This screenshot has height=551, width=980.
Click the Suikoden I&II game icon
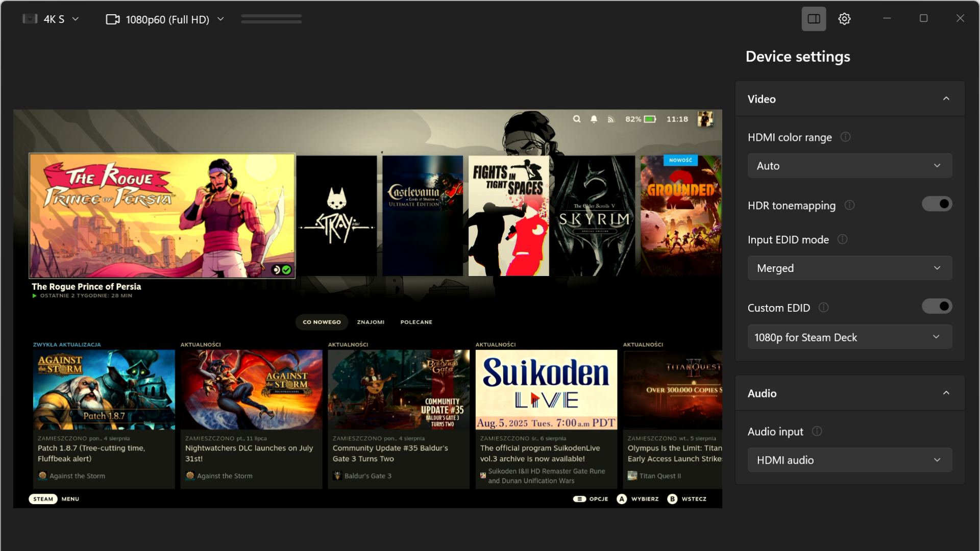tap(483, 475)
